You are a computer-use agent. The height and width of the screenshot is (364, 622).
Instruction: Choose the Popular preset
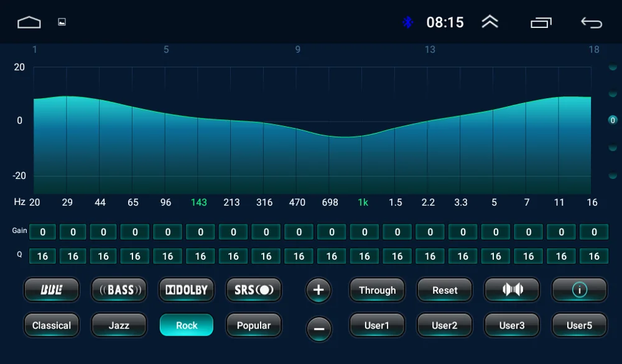point(254,325)
